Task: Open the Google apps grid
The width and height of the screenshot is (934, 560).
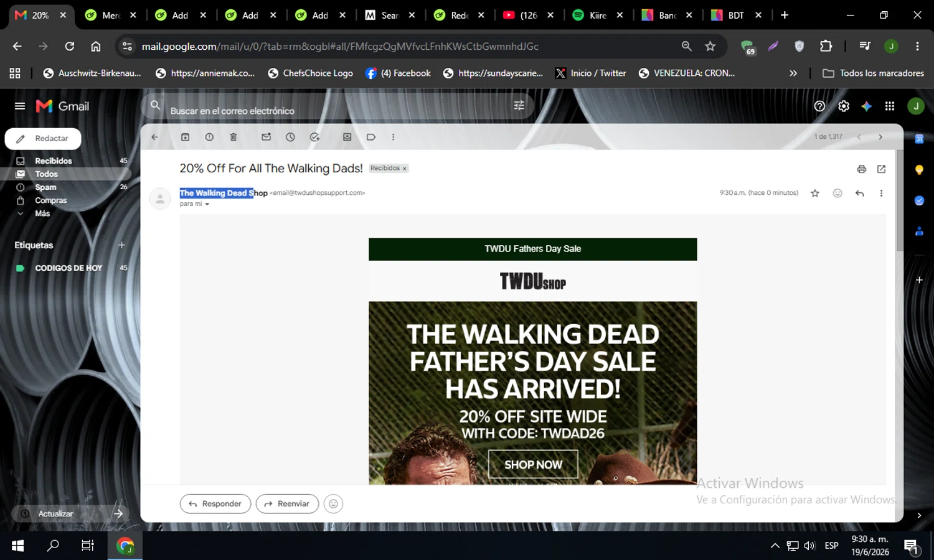Action: coord(889,106)
